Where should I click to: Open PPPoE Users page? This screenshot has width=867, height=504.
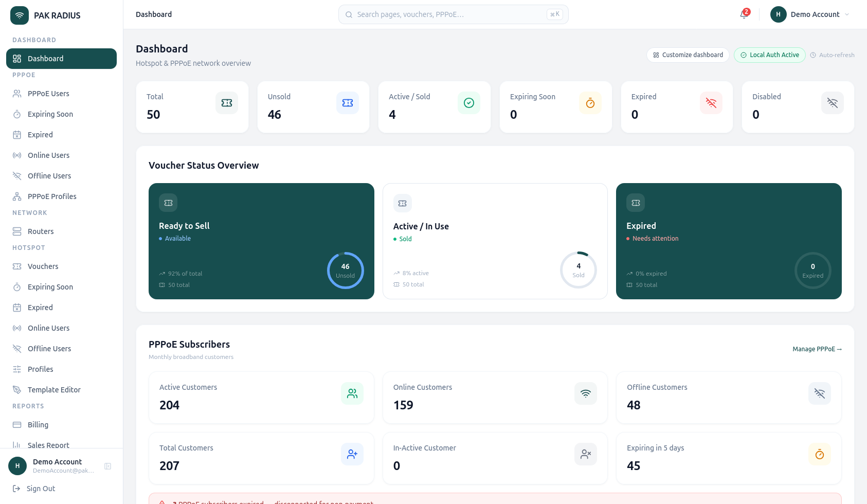61,94
